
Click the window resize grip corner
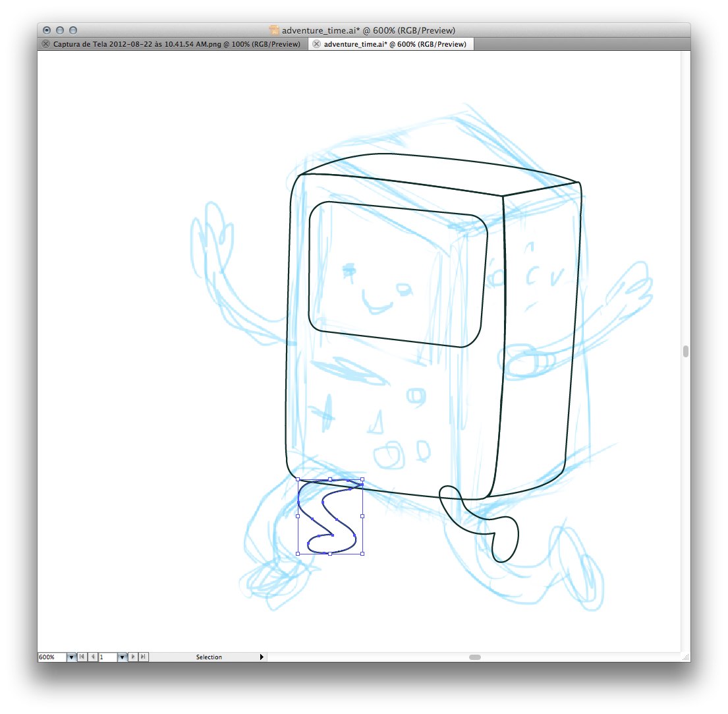(x=685, y=657)
